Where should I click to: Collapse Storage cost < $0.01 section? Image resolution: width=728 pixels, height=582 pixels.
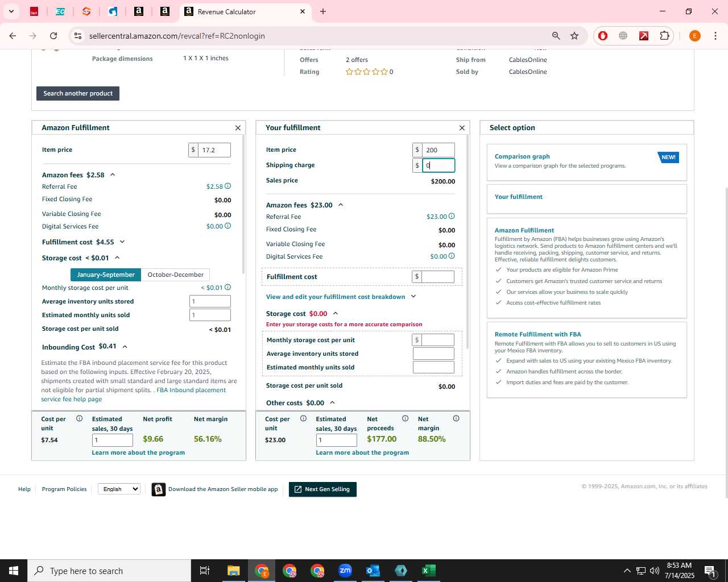117,257
